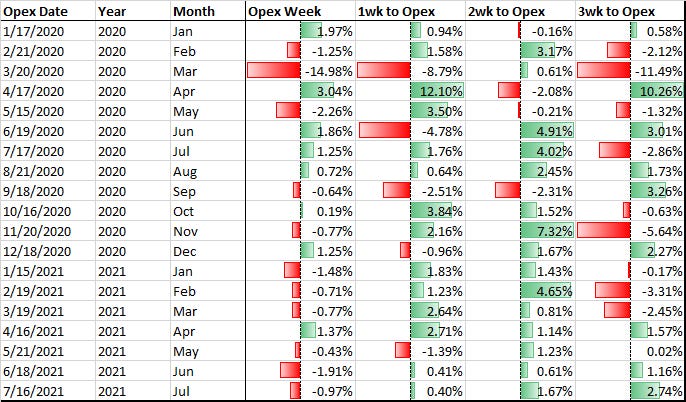The height and width of the screenshot is (402, 686).
Task: Click the date cell 1/15/2021
Action: pos(48,271)
